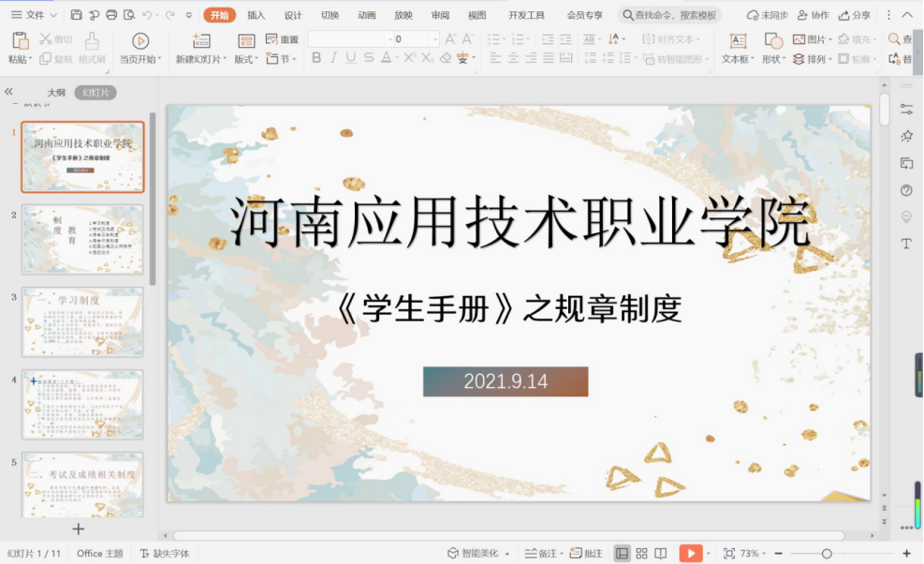
Task: Switch to the 大纲 outline tab
Action: (x=56, y=93)
